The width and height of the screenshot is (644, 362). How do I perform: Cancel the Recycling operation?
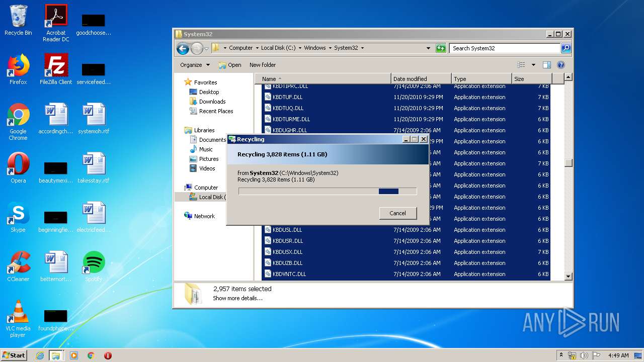397,213
